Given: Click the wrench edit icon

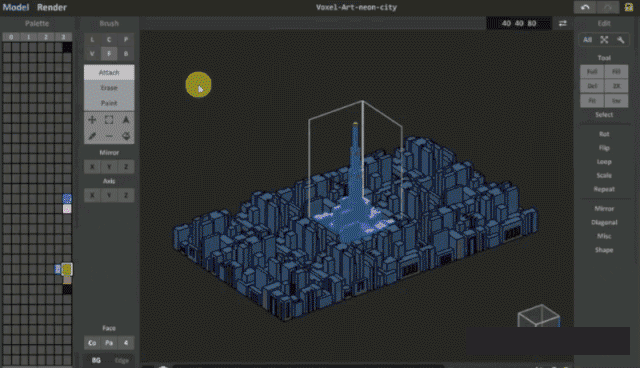Looking at the screenshot, I should [x=621, y=40].
